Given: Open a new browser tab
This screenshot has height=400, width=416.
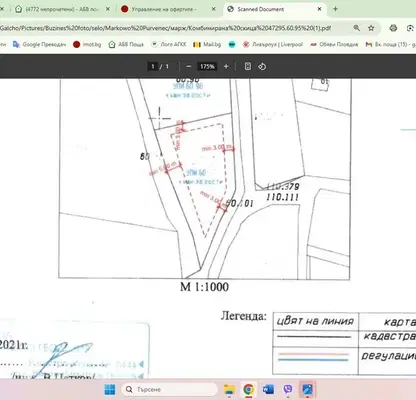Looking at the screenshot, I should point(335,9).
